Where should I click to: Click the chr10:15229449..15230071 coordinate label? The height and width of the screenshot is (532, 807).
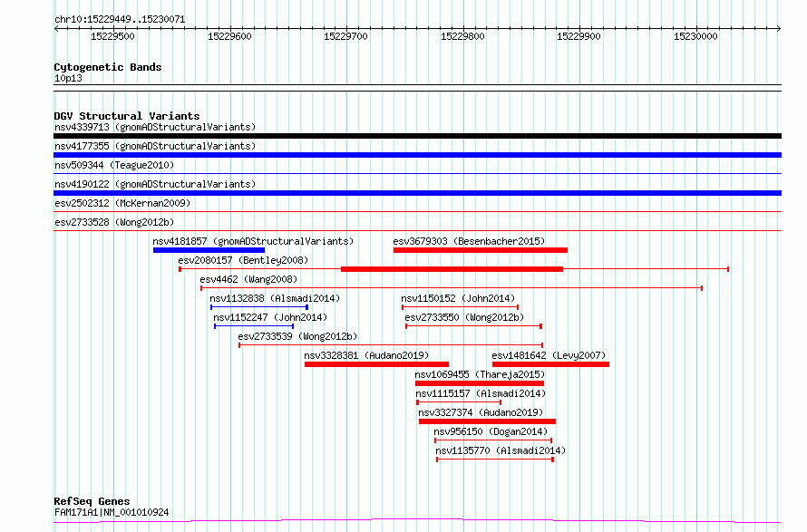pos(120,20)
